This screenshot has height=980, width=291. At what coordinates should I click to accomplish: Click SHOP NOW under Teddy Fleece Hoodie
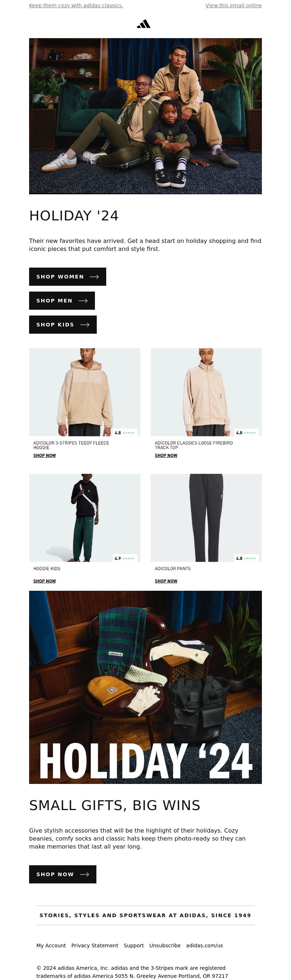(x=45, y=455)
